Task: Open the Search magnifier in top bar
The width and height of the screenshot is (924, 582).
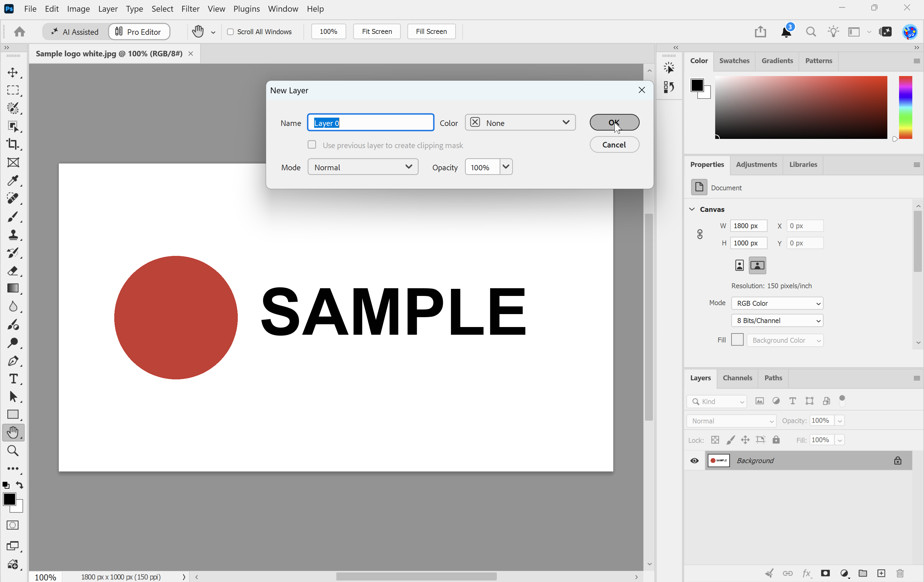Action: tap(811, 31)
